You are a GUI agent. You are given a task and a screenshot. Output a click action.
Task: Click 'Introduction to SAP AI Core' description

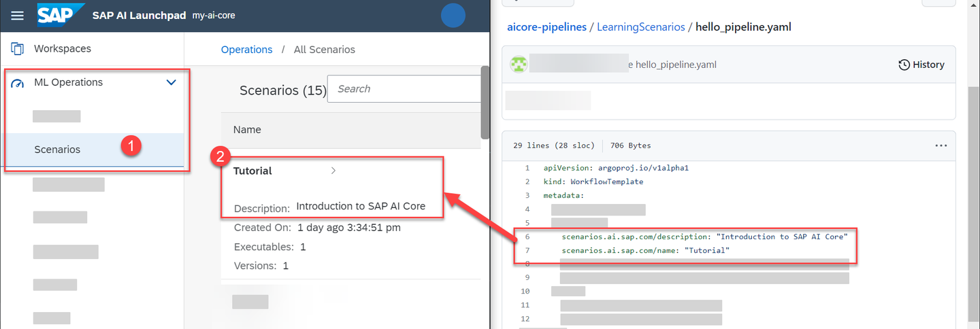361,206
